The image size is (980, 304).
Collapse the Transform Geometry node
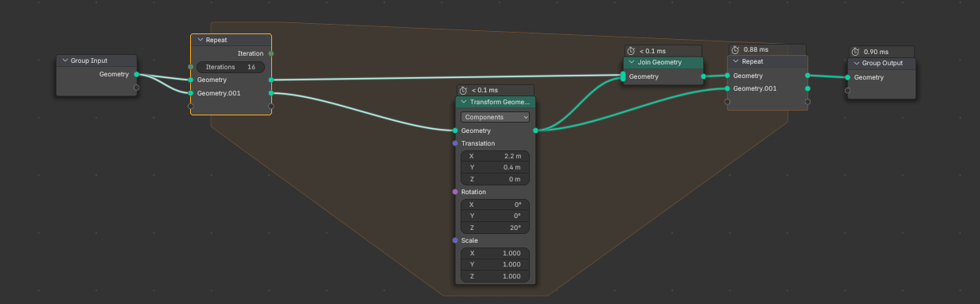(x=464, y=102)
